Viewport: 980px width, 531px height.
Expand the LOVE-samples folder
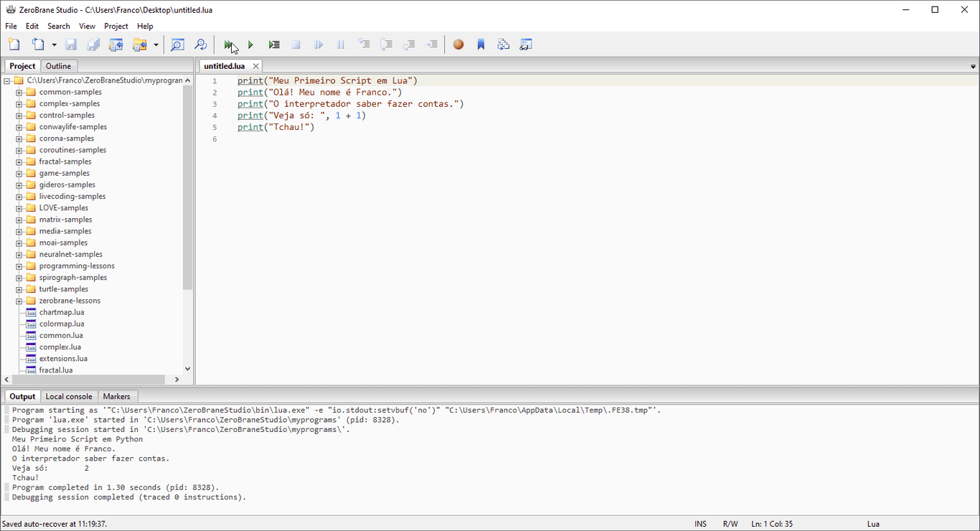point(19,207)
